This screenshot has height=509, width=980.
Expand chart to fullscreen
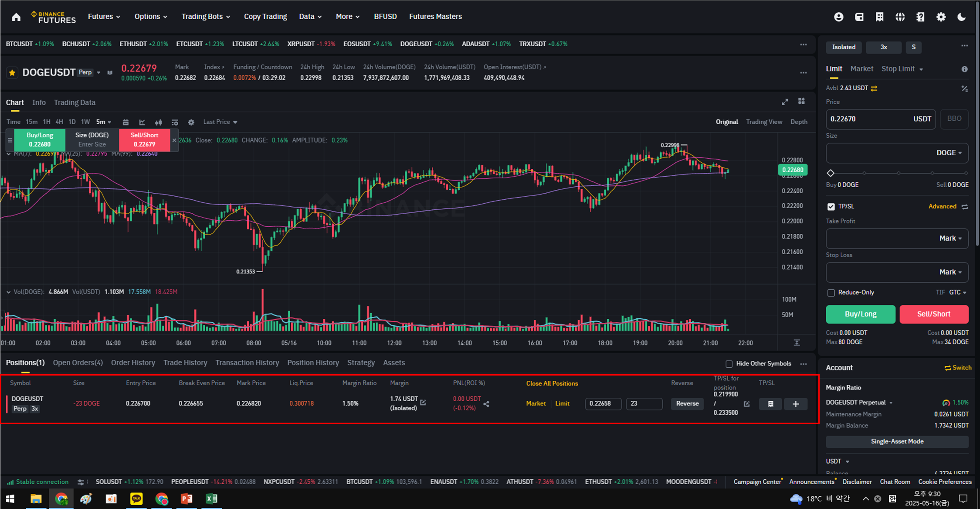click(785, 102)
